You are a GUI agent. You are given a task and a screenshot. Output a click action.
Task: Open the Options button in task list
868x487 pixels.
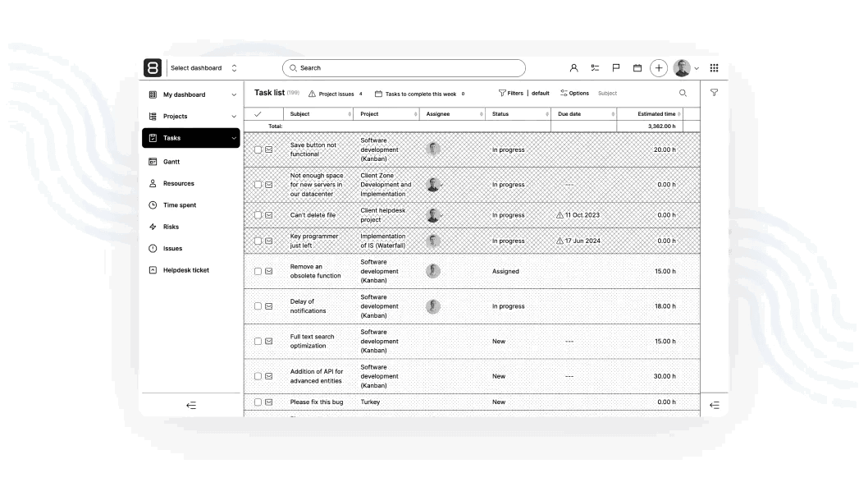(x=574, y=93)
